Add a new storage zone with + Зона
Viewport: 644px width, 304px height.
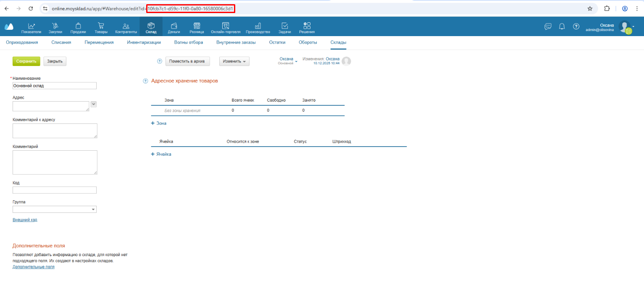coord(159,123)
